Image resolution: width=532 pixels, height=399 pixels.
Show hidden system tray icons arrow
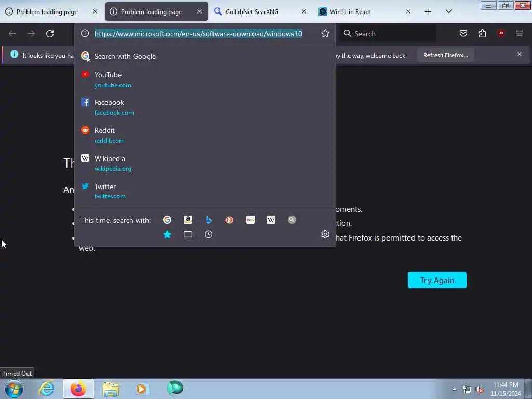[454, 389]
